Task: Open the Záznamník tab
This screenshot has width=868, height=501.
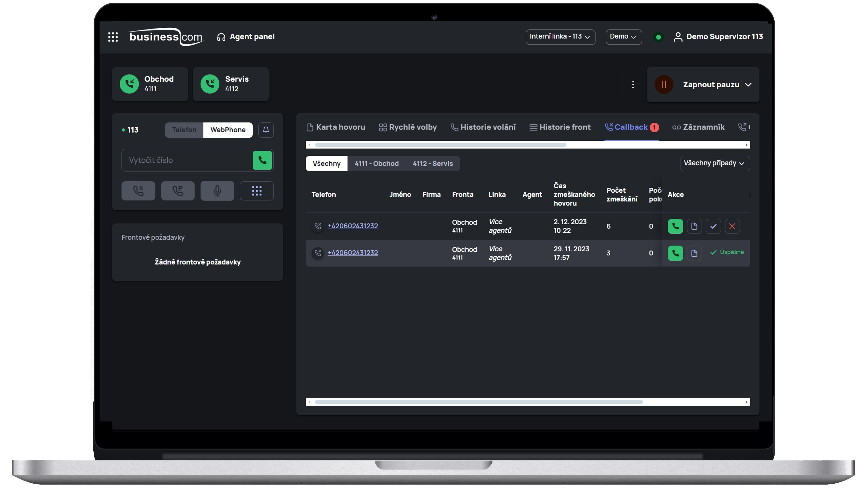Action: (x=698, y=127)
